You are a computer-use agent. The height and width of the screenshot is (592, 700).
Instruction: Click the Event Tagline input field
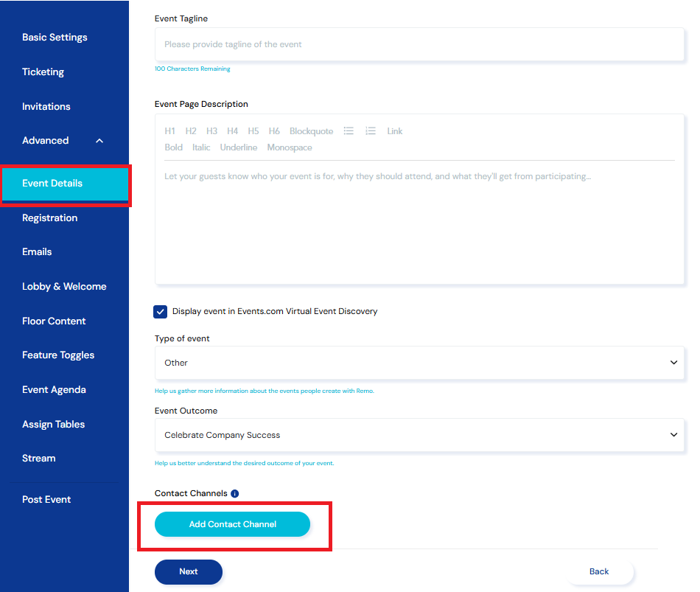click(x=419, y=44)
